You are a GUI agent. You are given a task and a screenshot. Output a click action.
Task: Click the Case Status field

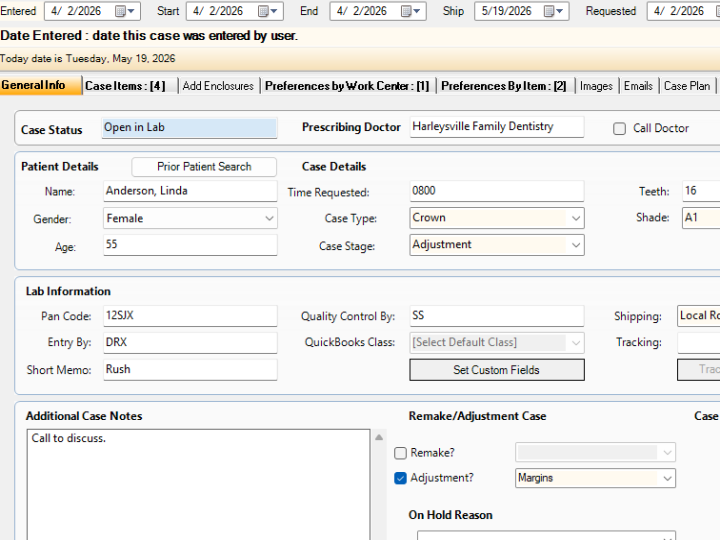189,128
